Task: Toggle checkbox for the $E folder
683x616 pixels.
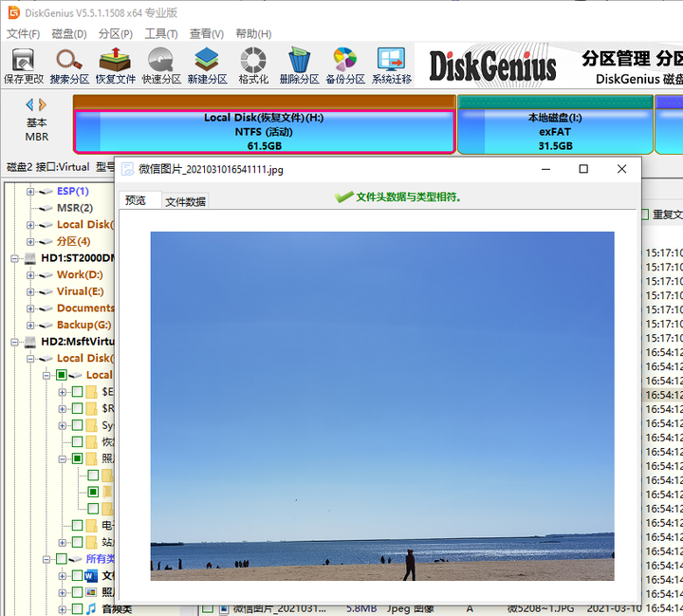Action: (77, 391)
